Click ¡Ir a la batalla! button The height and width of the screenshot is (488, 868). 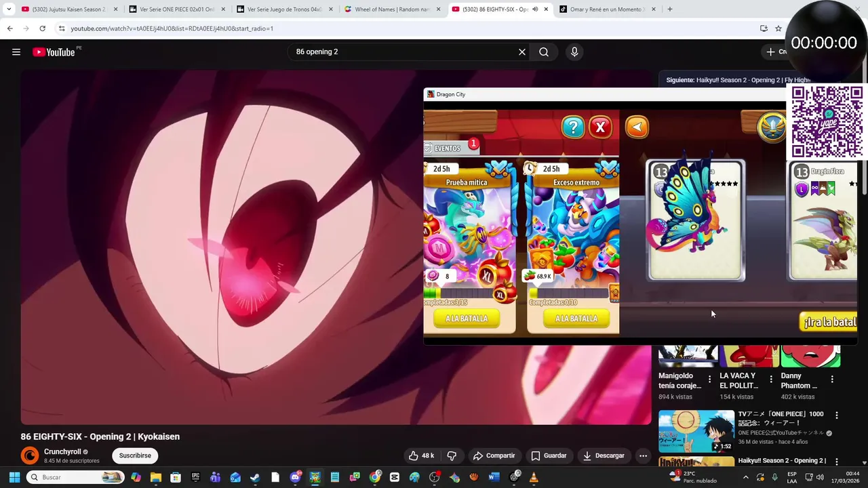[x=828, y=322]
